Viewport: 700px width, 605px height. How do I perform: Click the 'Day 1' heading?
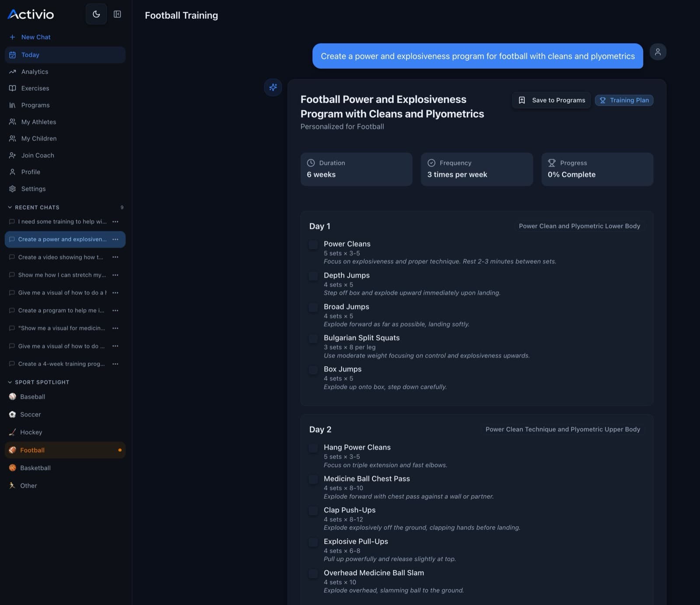click(x=320, y=226)
